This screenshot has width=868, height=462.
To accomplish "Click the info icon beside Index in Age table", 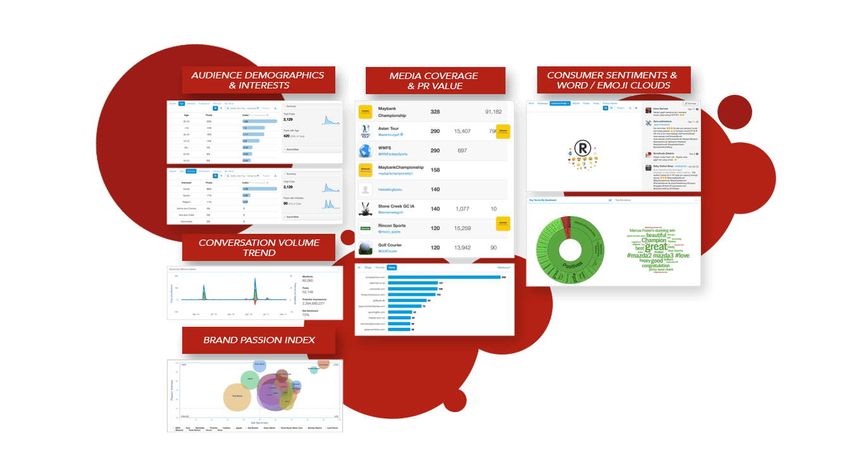I will click(x=268, y=115).
